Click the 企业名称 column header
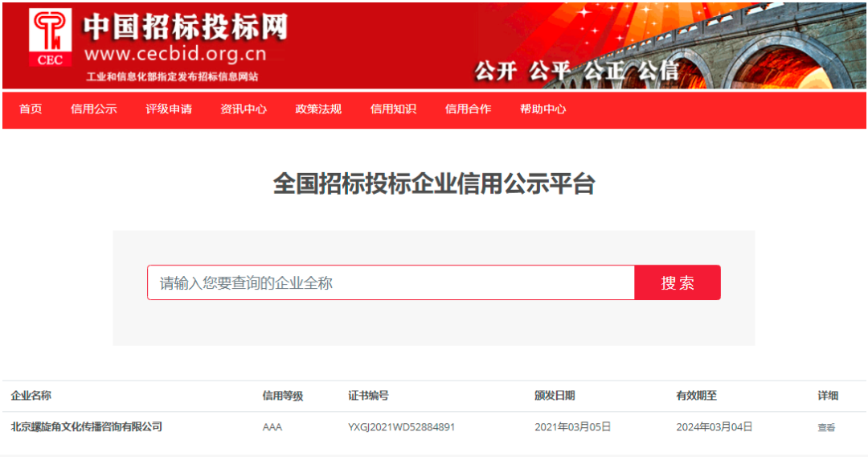This screenshot has width=868, height=457. point(31,396)
